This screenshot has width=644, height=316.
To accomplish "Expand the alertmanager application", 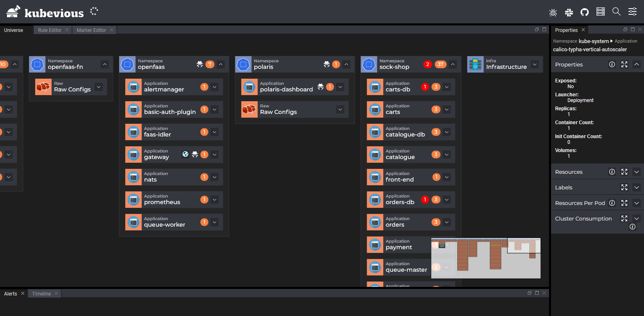I will tap(215, 87).
